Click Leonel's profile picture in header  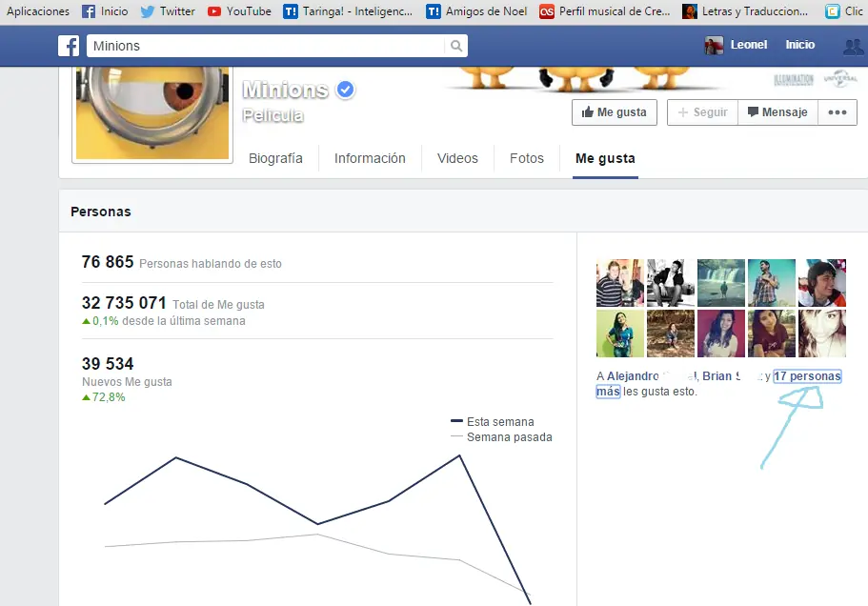[x=714, y=46]
